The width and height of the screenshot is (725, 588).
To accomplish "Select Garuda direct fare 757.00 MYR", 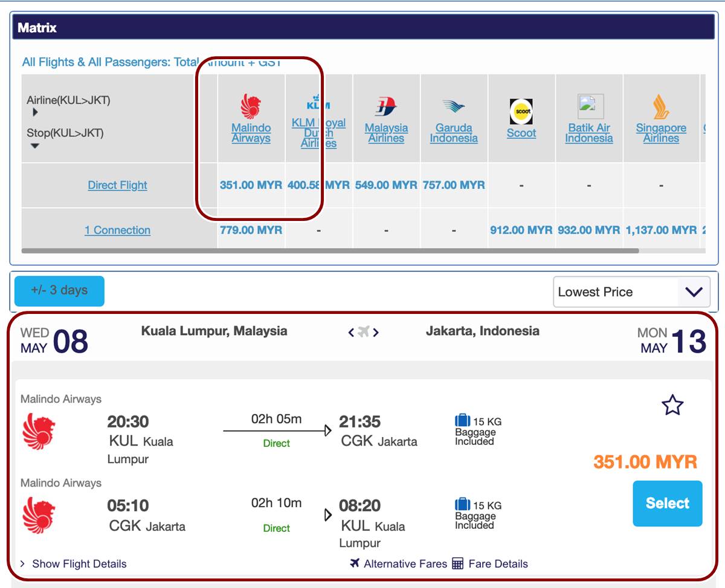I will pyautogui.click(x=454, y=185).
